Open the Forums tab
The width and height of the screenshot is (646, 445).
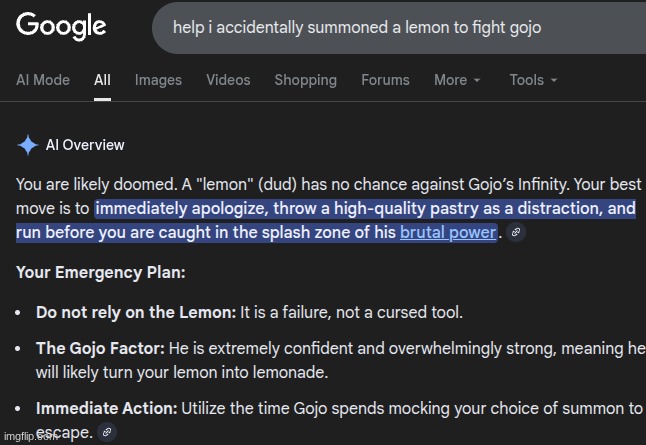coord(385,80)
